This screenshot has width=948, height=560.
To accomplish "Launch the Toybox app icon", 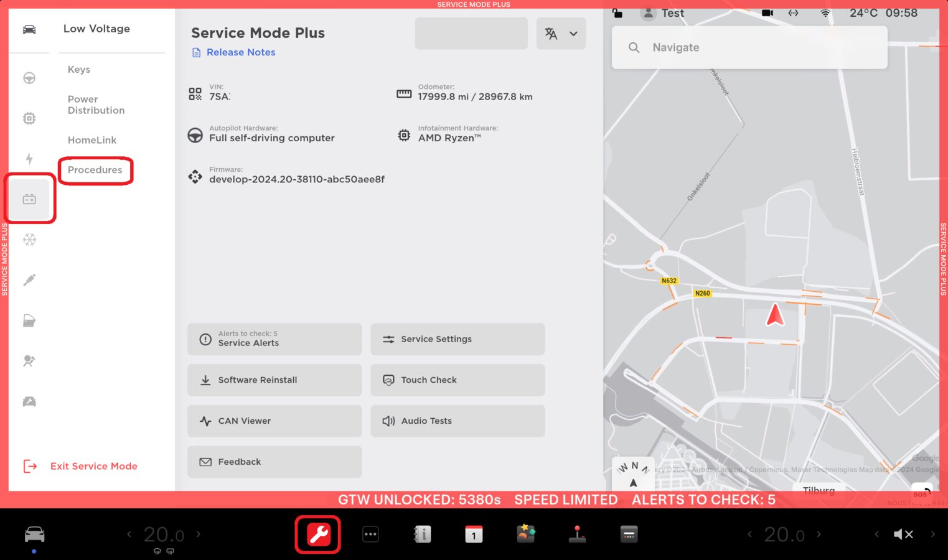I will [526, 534].
